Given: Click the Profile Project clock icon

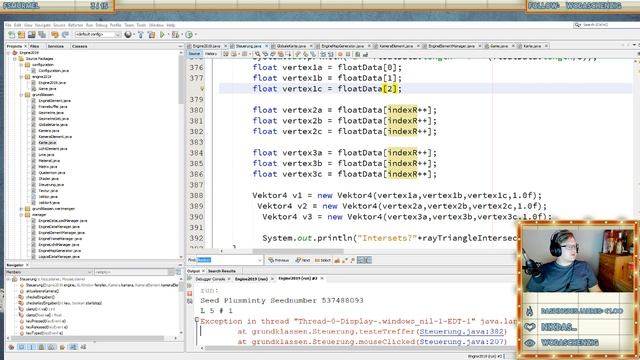Looking at the screenshot, I should (189, 35).
